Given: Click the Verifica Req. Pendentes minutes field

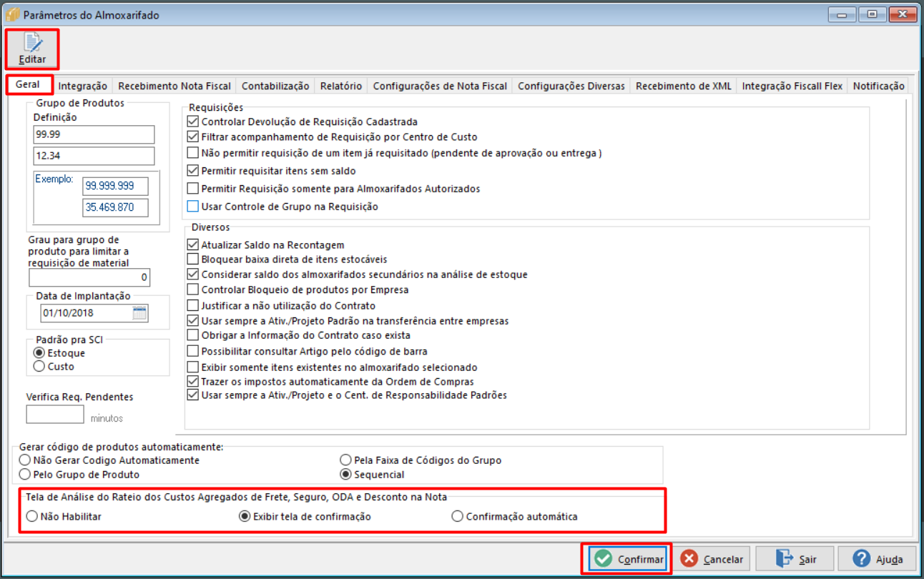Looking at the screenshot, I should tap(56, 414).
